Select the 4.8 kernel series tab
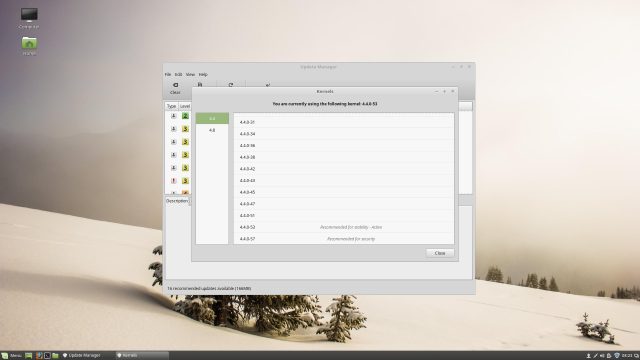 pos(212,130)
